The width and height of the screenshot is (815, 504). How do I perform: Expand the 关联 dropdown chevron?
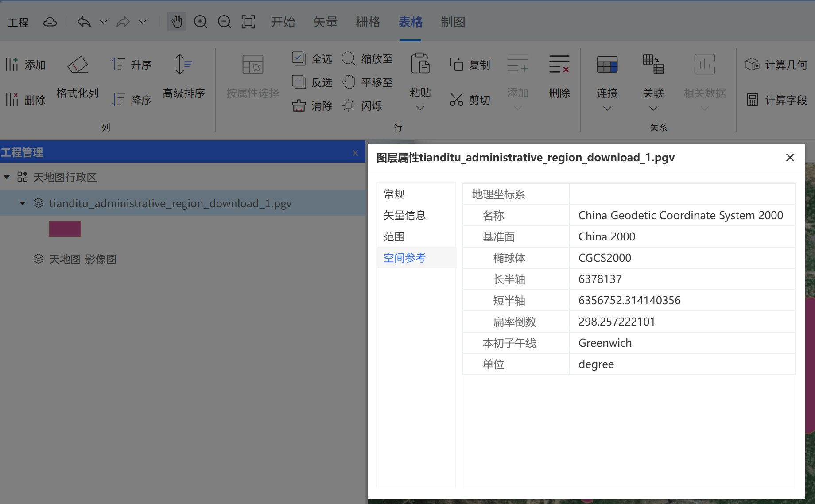coord(653,109)
